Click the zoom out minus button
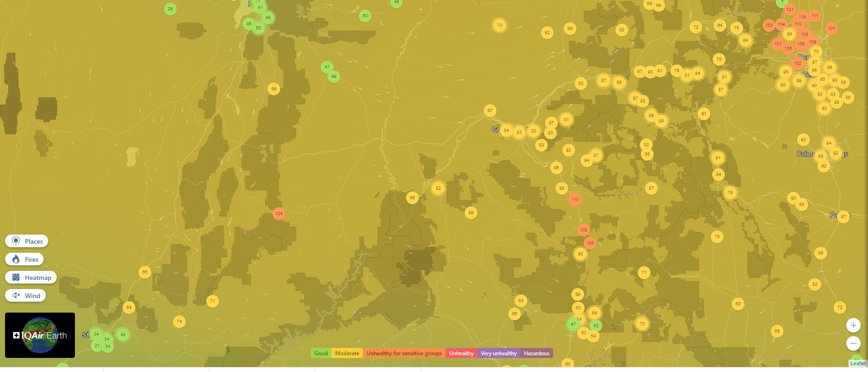This screenshot has width=868, height=372. 853,343
